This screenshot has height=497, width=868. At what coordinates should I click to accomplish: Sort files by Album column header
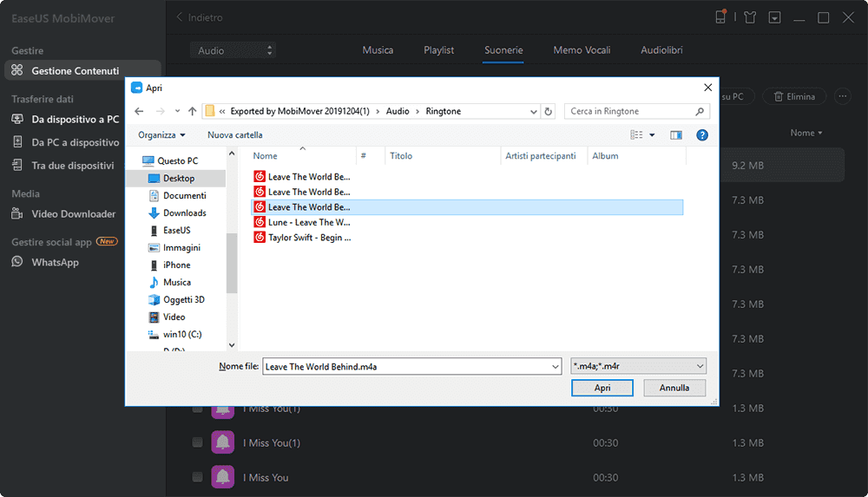click(605, 156)
